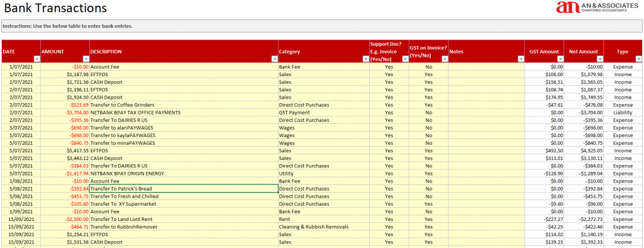This screenshot has height=248, width=644.
Task: Select the Liability type cell
Action: pos(623,112)
